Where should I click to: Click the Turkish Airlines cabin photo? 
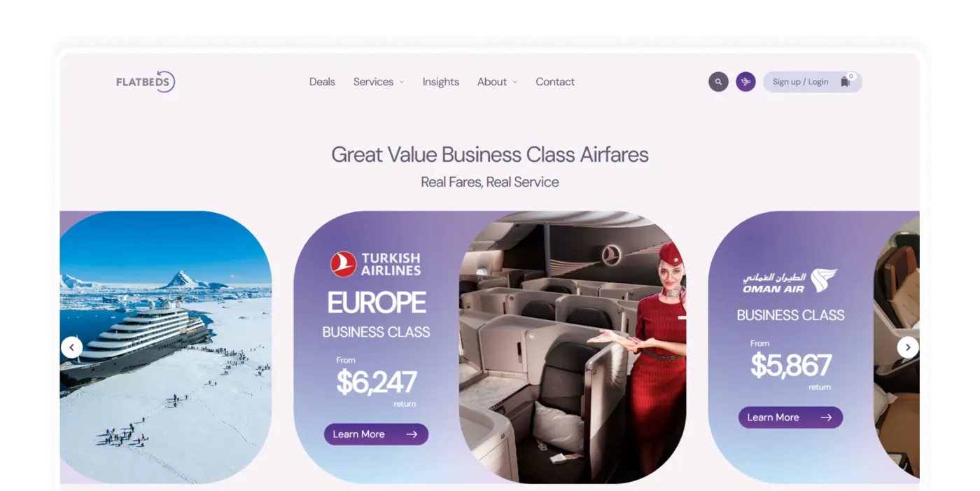[573, 347]
